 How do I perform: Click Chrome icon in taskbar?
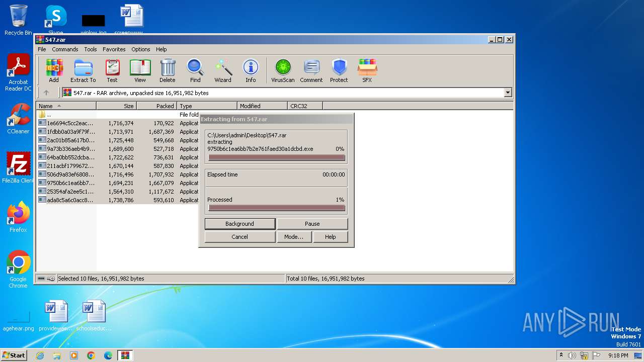(91, 355)
